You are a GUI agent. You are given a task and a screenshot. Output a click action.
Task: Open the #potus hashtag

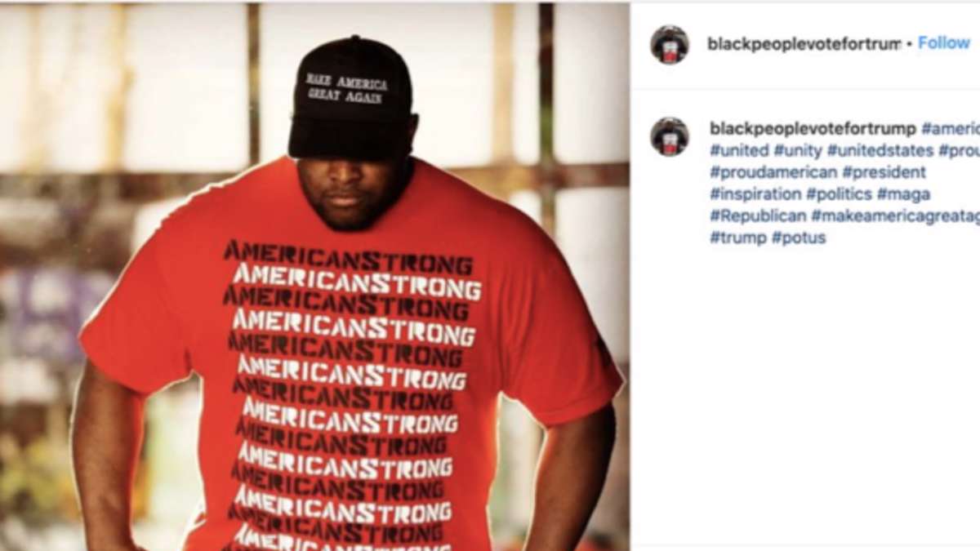coord(799,238)
